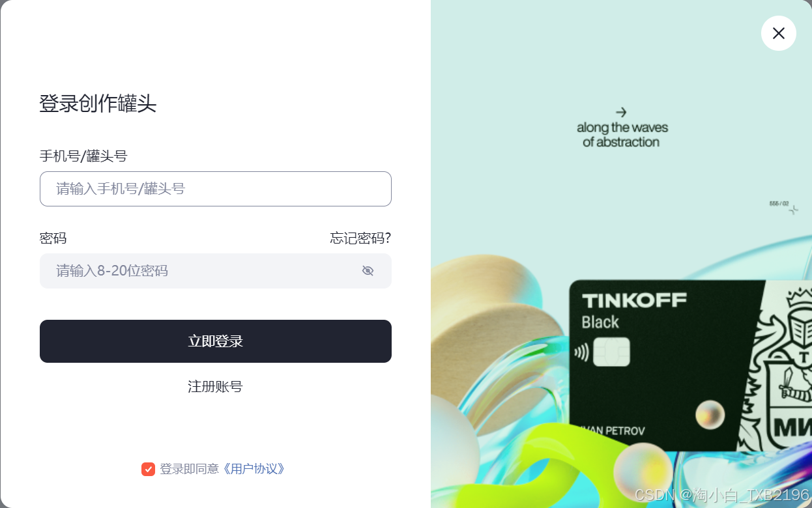Image resolution: width=812 pixels, height=508 pixels.
Task: Click the small sparkle star icon
Action: coord(793,210)
